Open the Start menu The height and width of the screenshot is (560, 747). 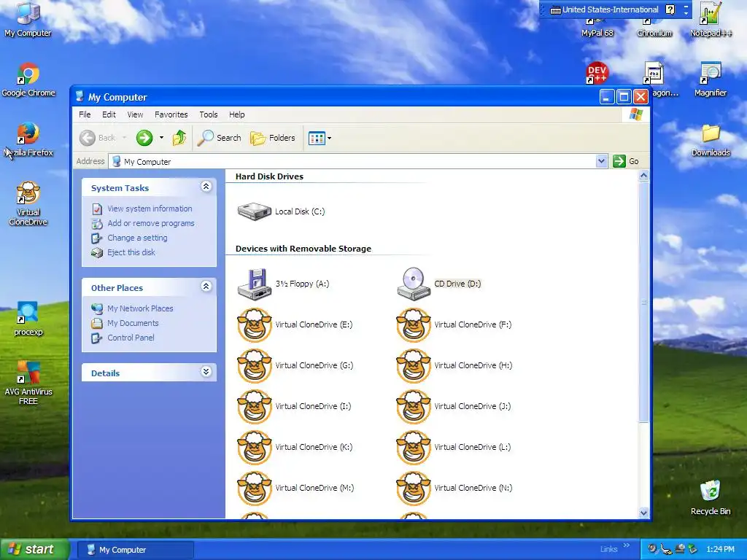click(x=35, y=550)
